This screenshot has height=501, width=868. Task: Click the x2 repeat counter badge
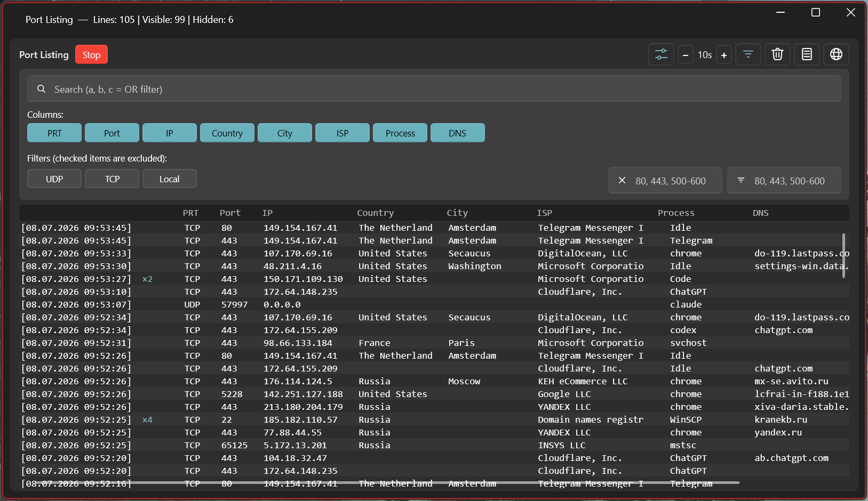pos(147,279)
